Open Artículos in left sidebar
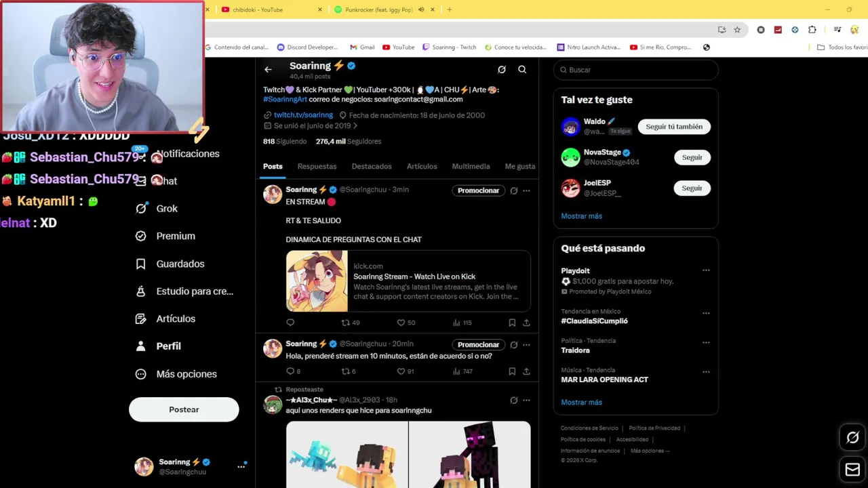Screen dimensions: 868x488 pos(166,319)
